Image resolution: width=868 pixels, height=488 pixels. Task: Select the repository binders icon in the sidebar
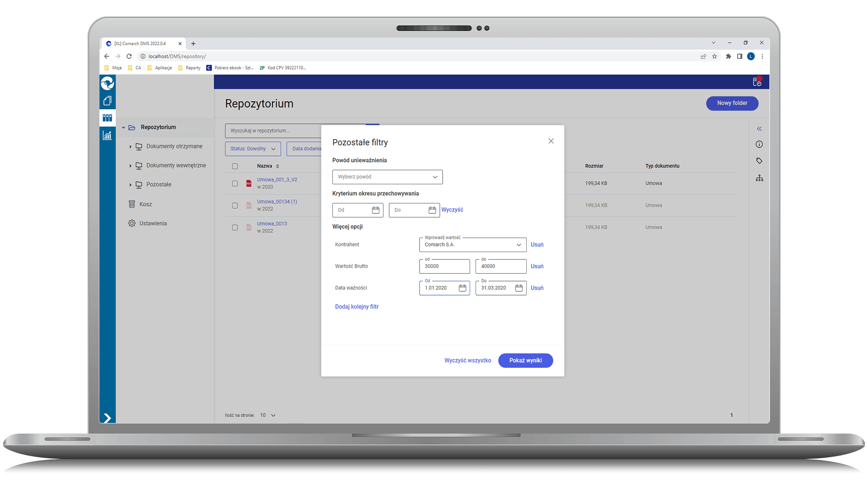click(x=107, y=118)
